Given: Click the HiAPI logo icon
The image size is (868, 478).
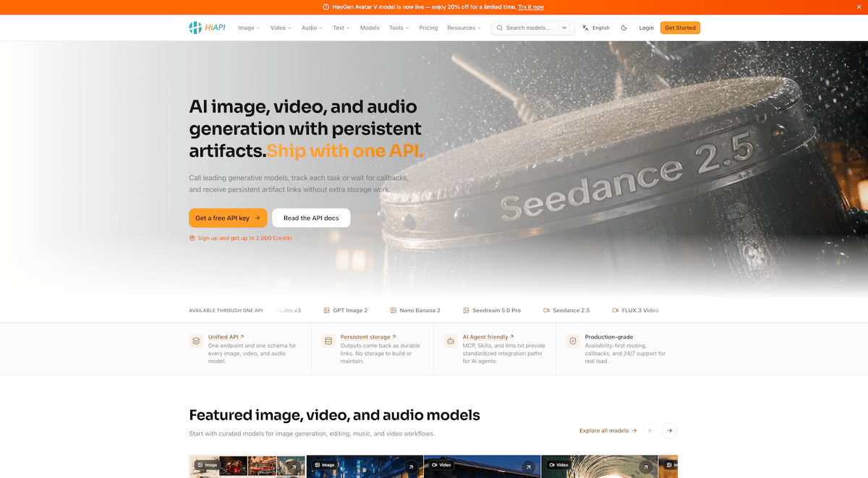Looking at the screenshot, I should click(195, 27).
